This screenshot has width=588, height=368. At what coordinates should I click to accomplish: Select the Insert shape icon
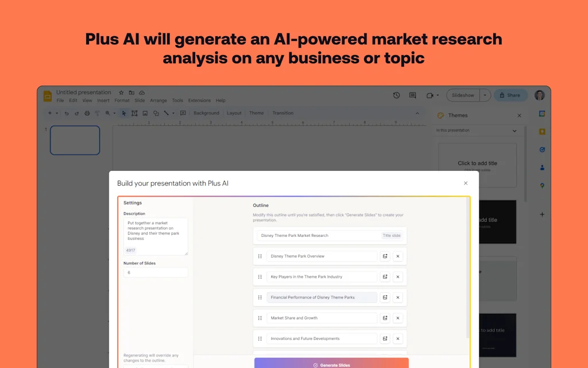(156, 113)
